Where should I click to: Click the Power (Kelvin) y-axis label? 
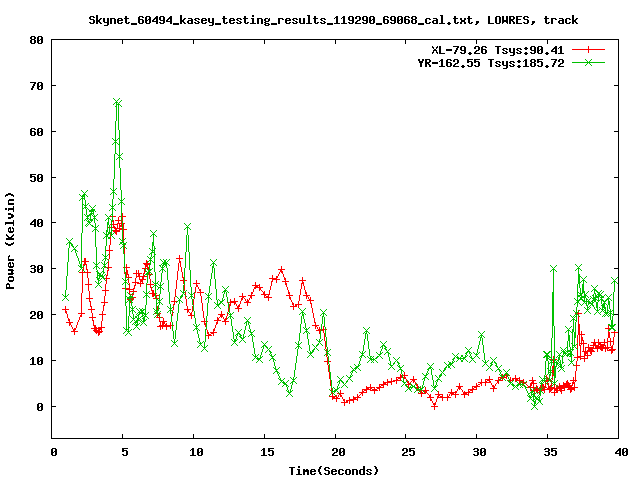point(10,241)
